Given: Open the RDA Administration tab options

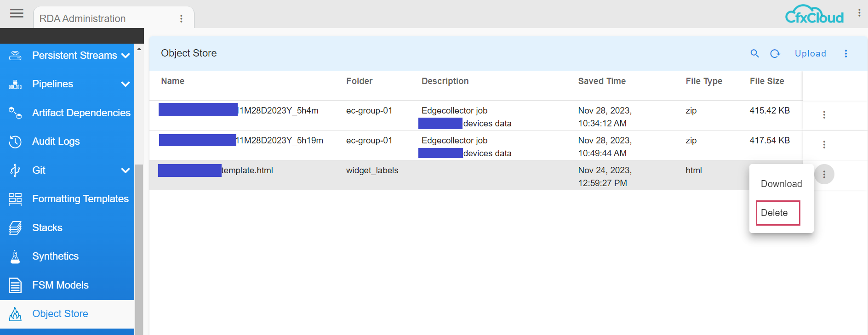Looking at the screenshot, I should tap(181, 19).
